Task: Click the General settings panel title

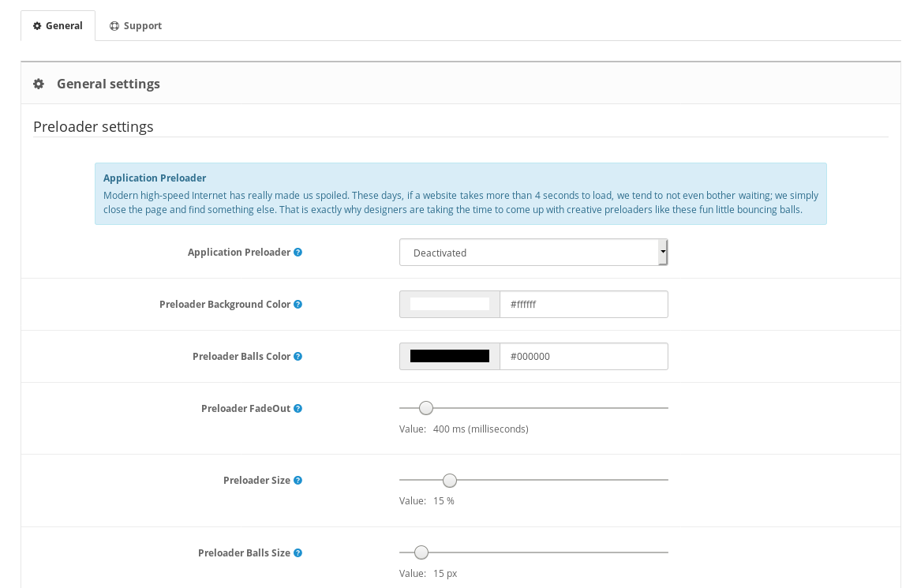Action: coord(108,84)
